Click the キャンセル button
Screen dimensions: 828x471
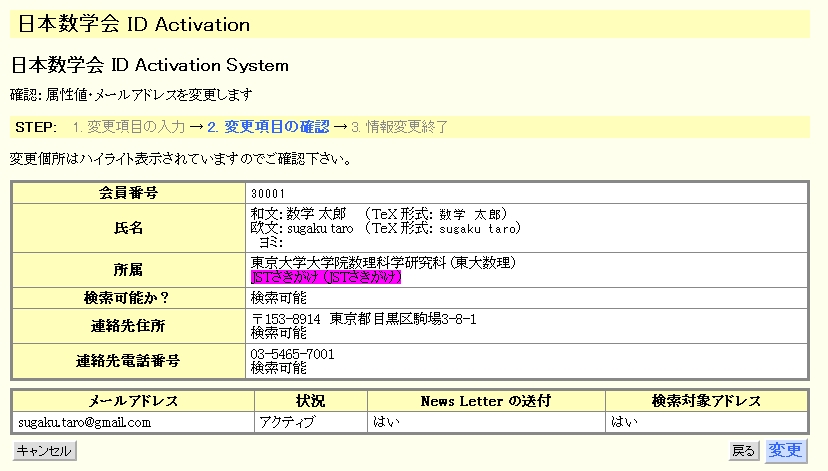coord(45,451)
